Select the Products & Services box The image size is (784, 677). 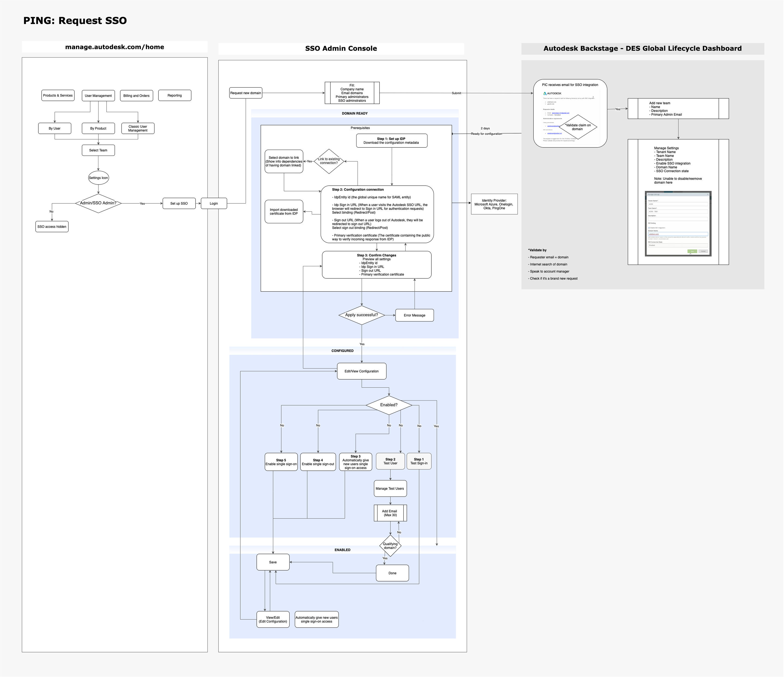(x=58, y=95)
